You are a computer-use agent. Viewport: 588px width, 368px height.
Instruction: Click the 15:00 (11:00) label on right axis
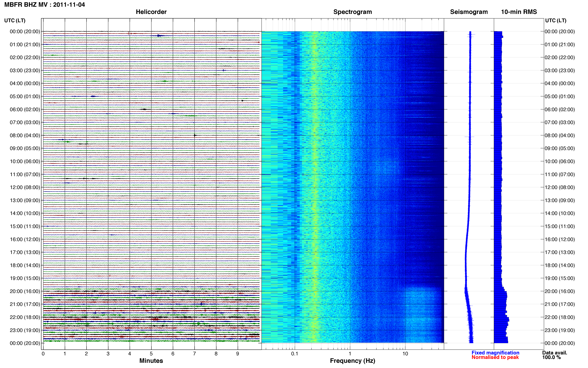[x=560, y=226]
